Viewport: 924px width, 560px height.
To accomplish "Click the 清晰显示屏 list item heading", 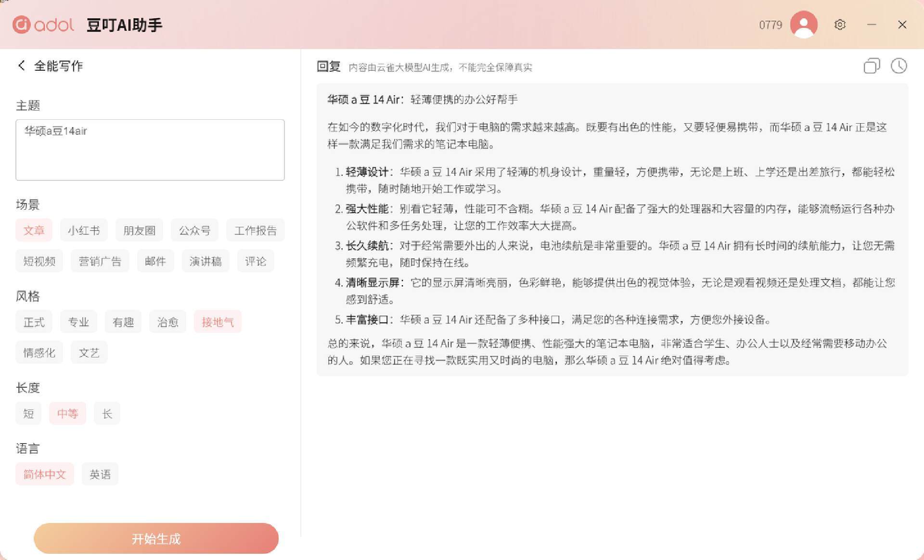I will pos(373,282).
